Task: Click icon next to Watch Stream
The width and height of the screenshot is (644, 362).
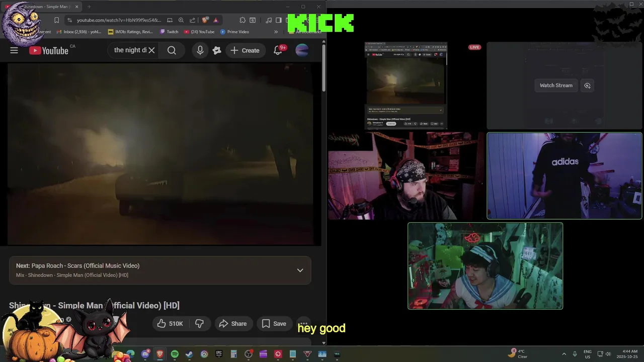Action: (587, 85)
